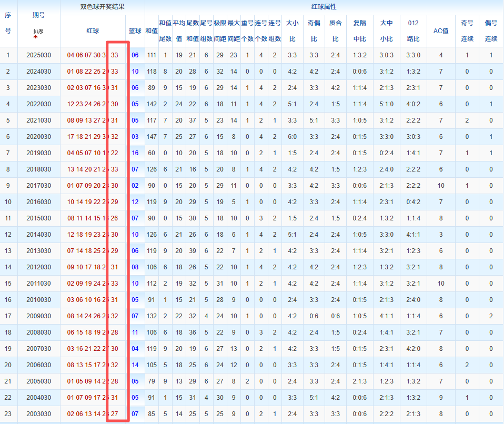
Task: Click the 最大间距 column header
Action: coord(234,31)
